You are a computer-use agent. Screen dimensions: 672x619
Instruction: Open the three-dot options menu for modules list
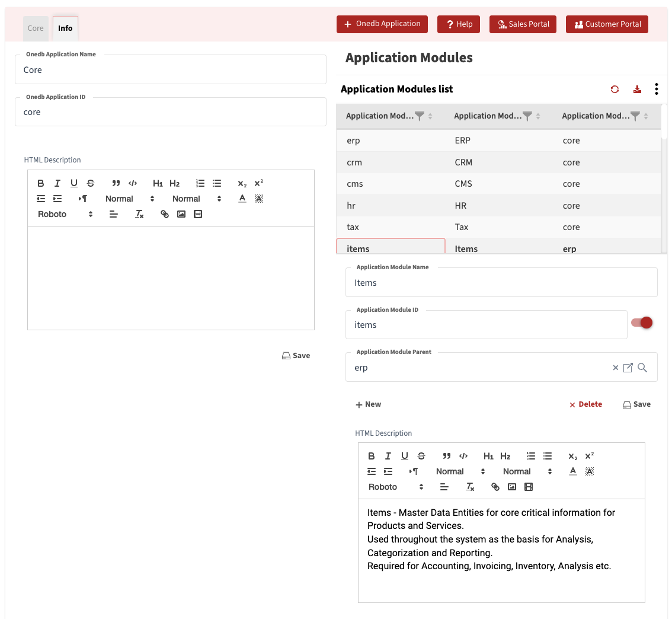(x=656, y=90)
